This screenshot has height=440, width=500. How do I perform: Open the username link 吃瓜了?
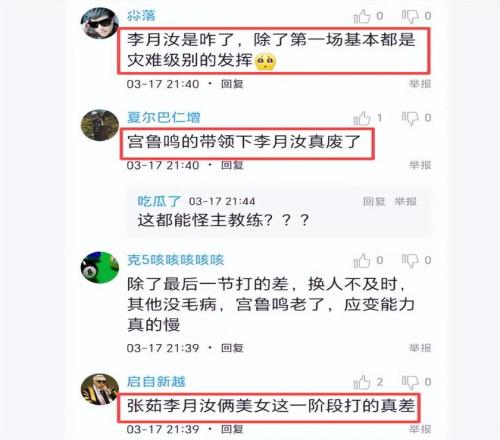159,201
